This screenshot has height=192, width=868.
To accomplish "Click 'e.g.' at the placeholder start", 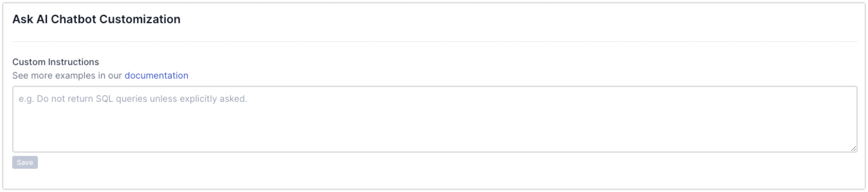I will (x=26, y=99).
